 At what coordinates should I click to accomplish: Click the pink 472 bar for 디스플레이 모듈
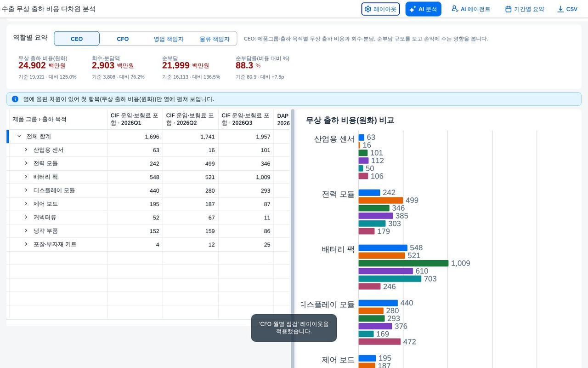(380, 341)
